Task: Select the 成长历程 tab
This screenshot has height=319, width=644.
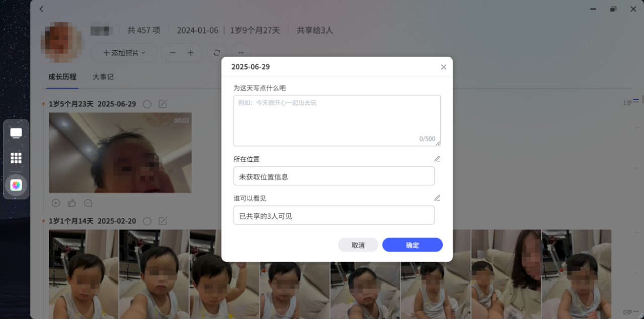Action: coord(62,77)
